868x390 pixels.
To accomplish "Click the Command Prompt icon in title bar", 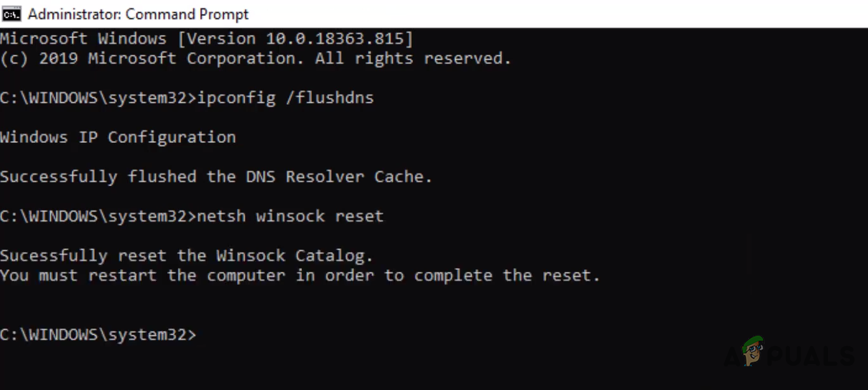I will 11,13.
